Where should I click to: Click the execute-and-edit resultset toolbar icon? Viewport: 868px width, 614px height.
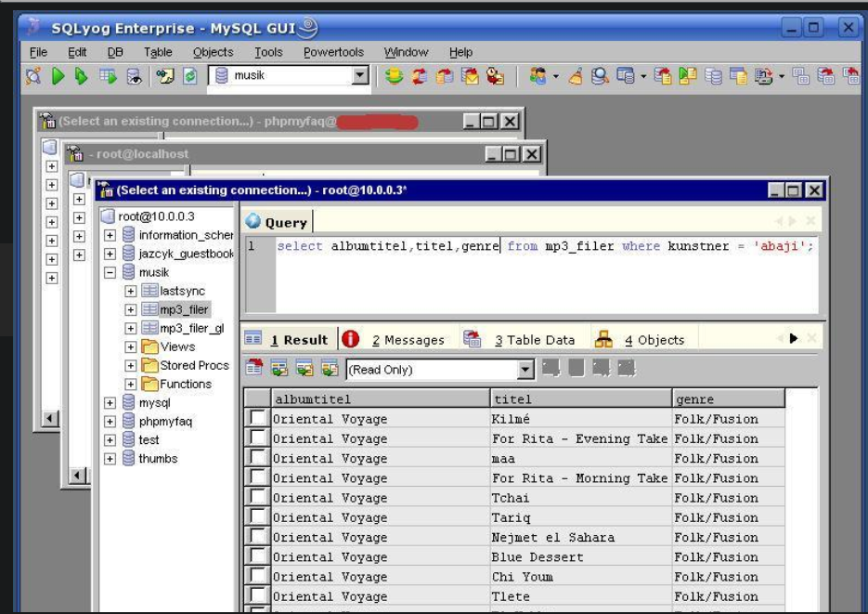108,75
